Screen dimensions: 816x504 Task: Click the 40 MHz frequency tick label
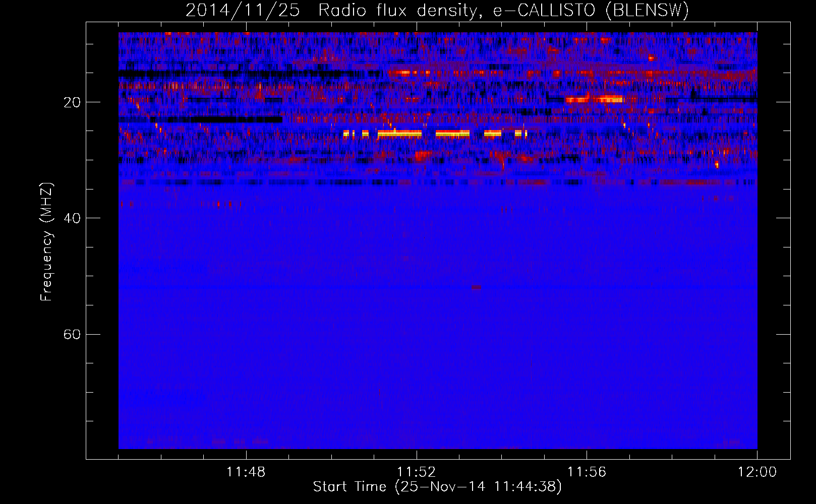pyautogui.click(x=72, y=218)
